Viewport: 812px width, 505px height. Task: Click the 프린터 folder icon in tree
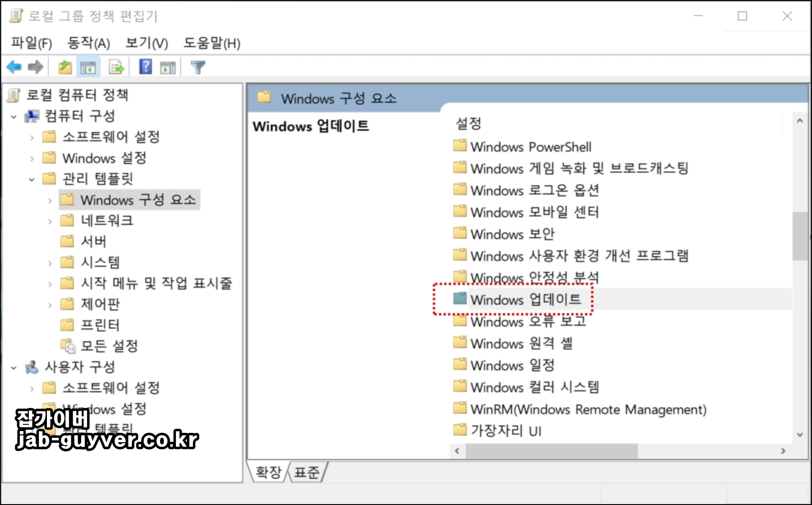point(67,325)
